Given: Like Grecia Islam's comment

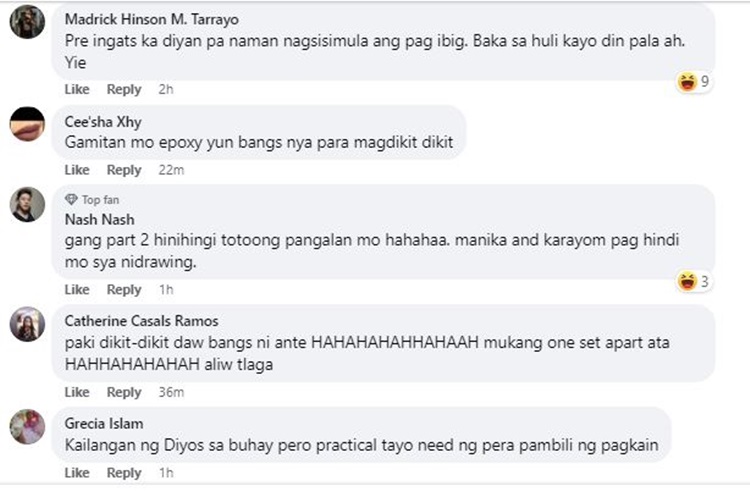Looking at the screenshot, I should (x=77, y=472).
